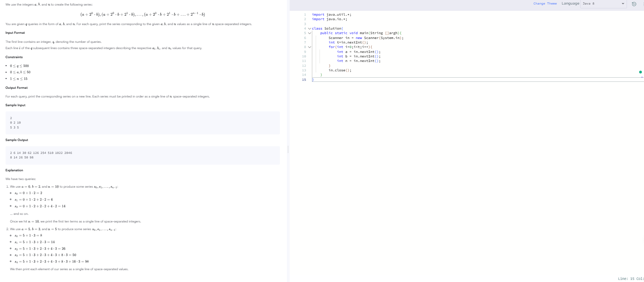Open the Java 8 language dropdown

tap(603, 3)
